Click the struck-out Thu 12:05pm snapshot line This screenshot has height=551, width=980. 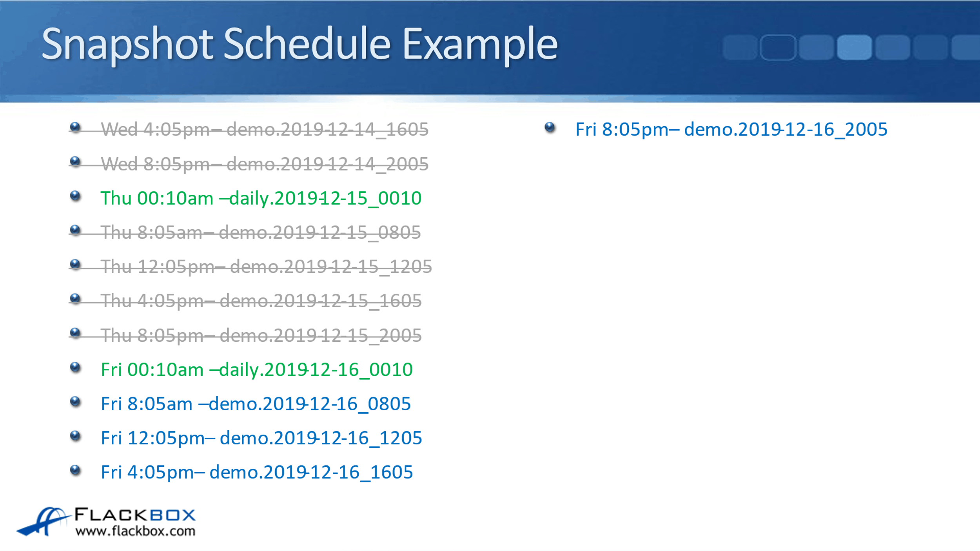(x=266, y=266)
